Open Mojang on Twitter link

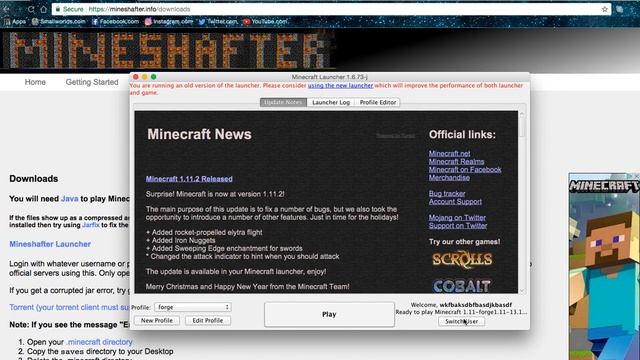pos(457,218)
